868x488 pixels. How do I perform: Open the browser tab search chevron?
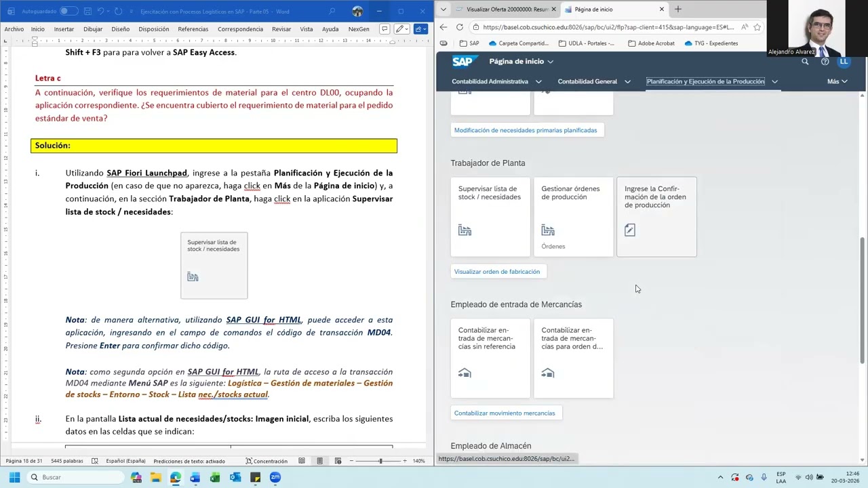coord(443,9)
